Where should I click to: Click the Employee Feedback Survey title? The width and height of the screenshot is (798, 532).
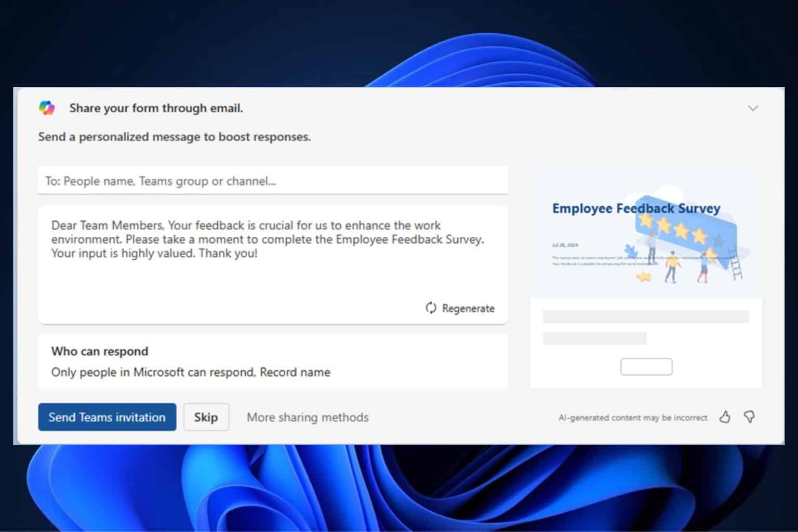click(636, 208)
